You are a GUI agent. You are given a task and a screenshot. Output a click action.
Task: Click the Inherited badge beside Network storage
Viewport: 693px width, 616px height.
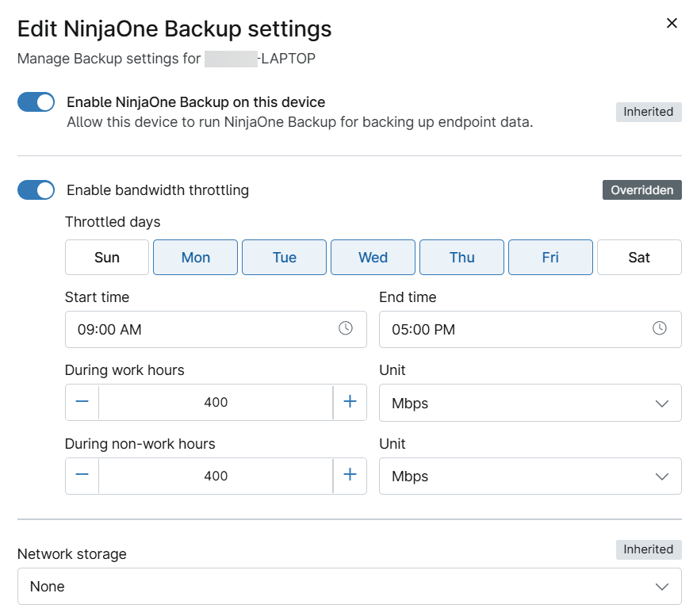[x=648, y=549]
